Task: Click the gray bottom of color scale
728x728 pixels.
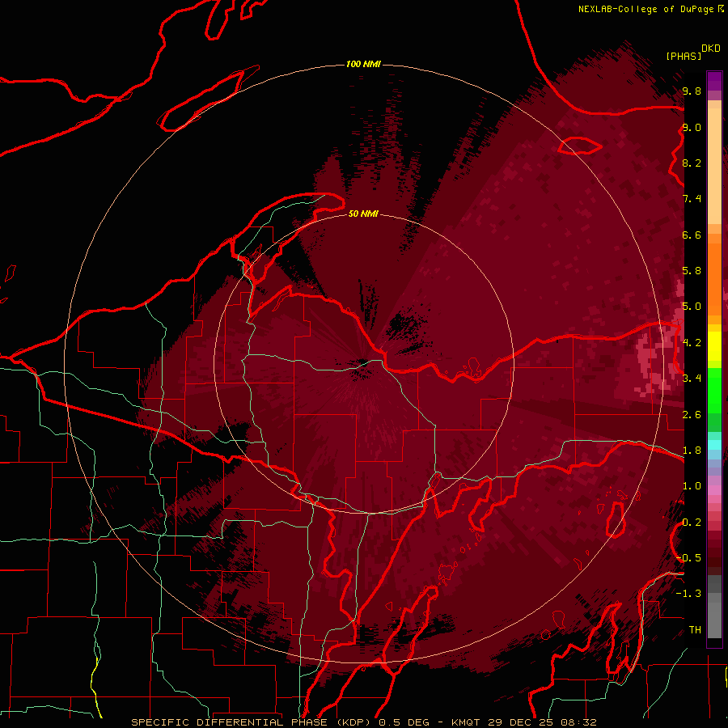Action: tap(714, 608)
